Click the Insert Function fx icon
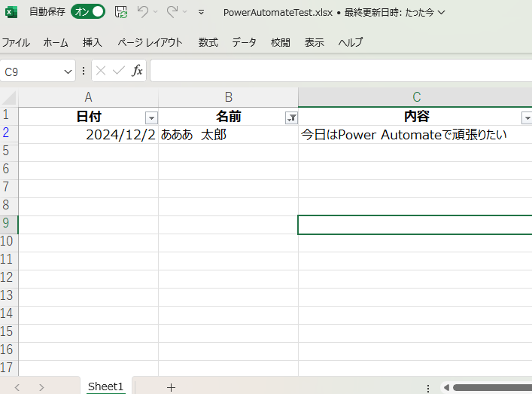 tap(137, 71)
